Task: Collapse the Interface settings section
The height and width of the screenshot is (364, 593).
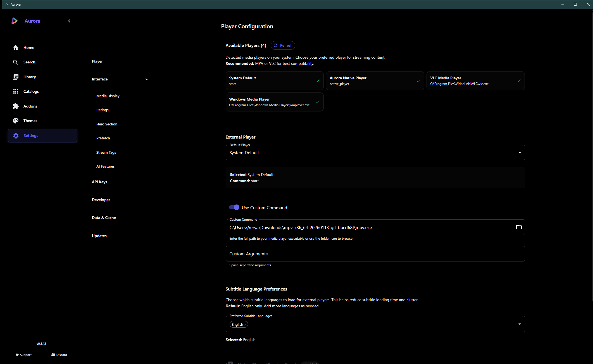Action: tap(147, 79)
